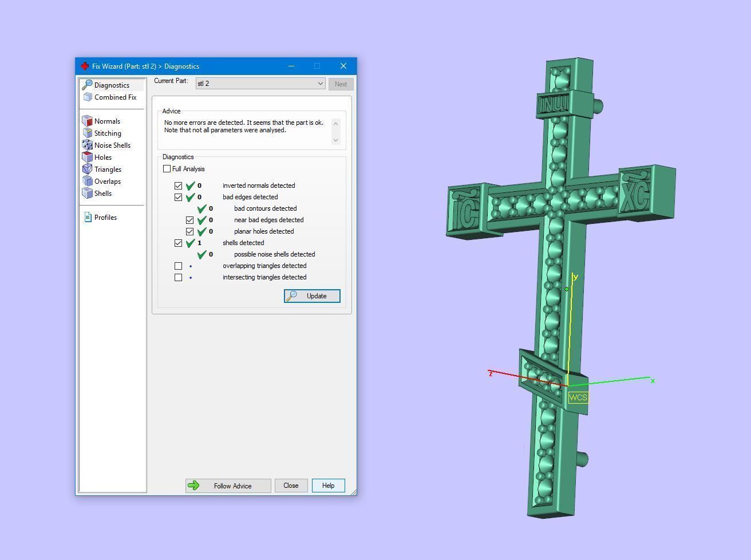Click the Triangles icon

[x=87, y=169]
